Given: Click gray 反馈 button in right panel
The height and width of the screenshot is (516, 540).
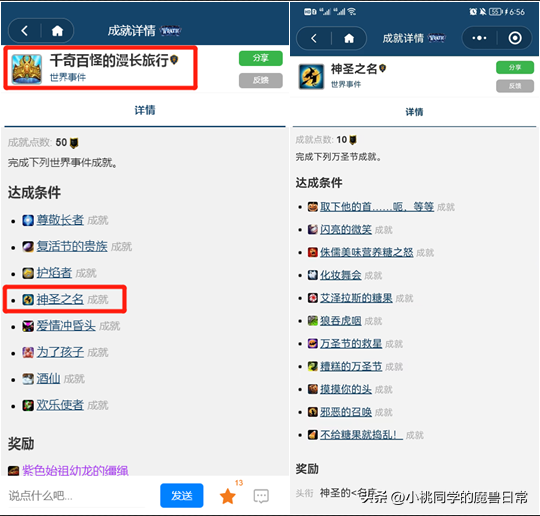Looking at the screenshot, I should tap(515, 86).
